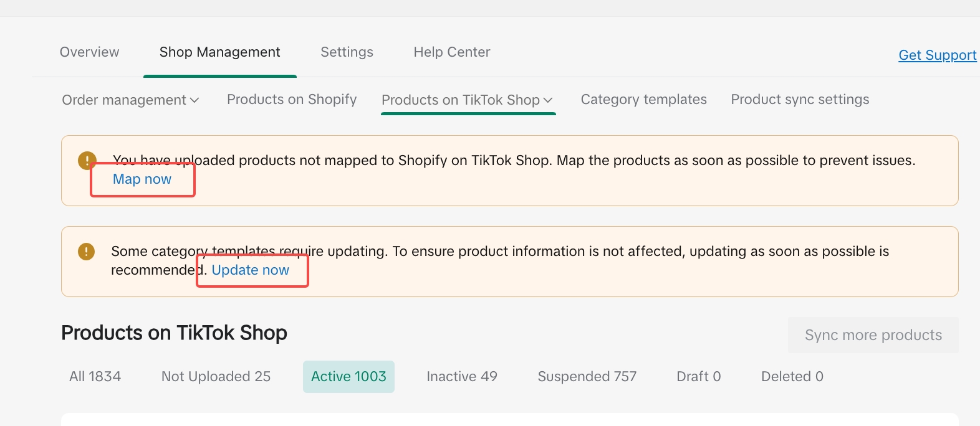Image resolution: width=980 pixels, height=426 pixels.
Task: Show Inactive 49 products
Action: click(461, 377)
